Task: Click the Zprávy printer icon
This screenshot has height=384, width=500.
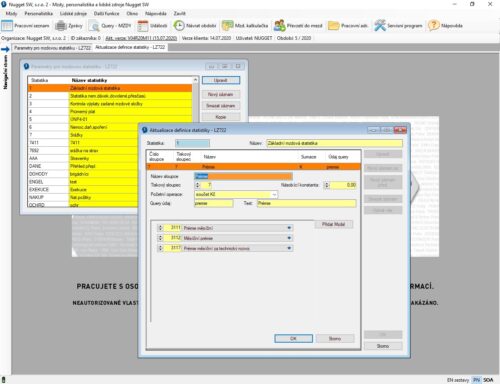Action: (x=61, y=25)
